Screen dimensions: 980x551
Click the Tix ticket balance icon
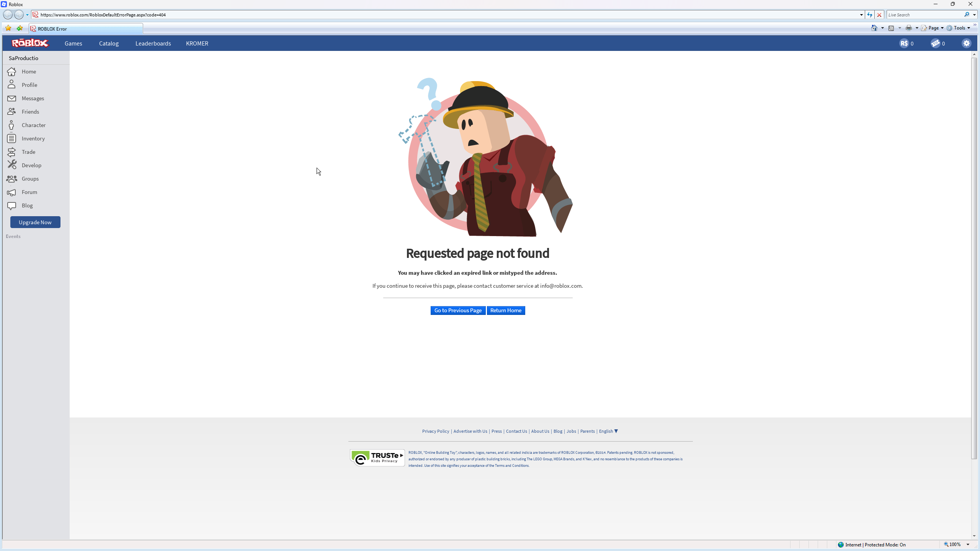[x=935, y=43]
